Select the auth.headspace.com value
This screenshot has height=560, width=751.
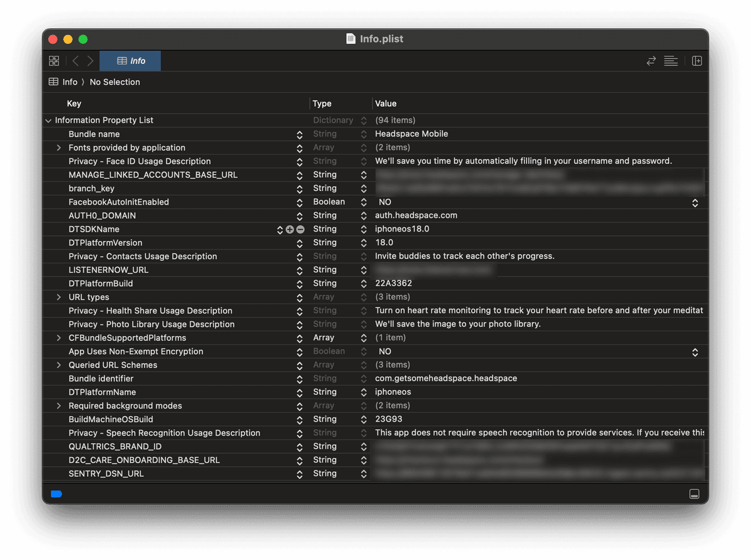coord(416,215)
